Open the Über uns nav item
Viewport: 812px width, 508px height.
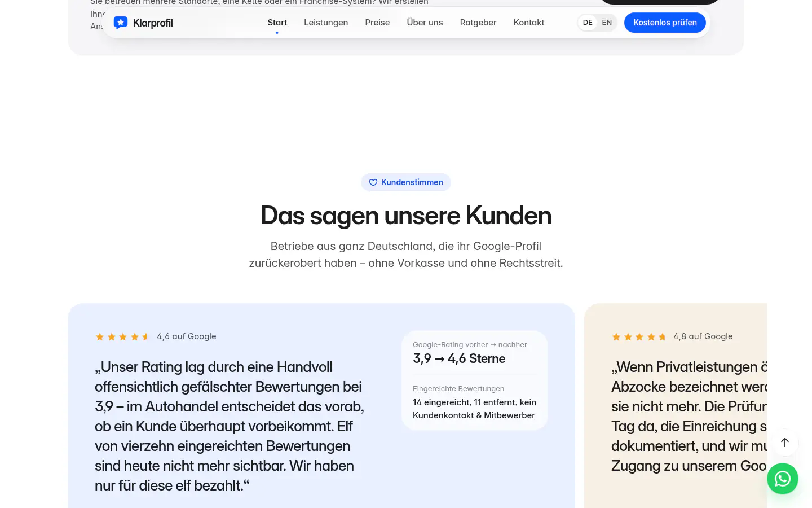(x=425, y=23)
